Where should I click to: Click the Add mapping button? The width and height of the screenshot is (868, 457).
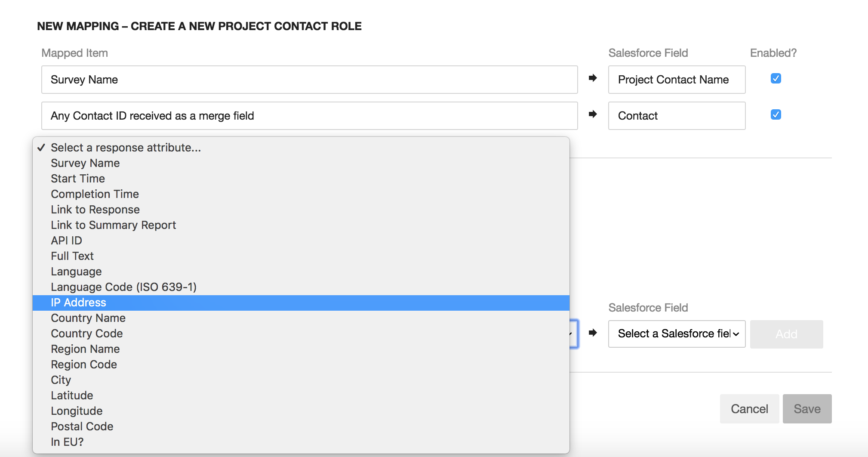pos(786,334)
